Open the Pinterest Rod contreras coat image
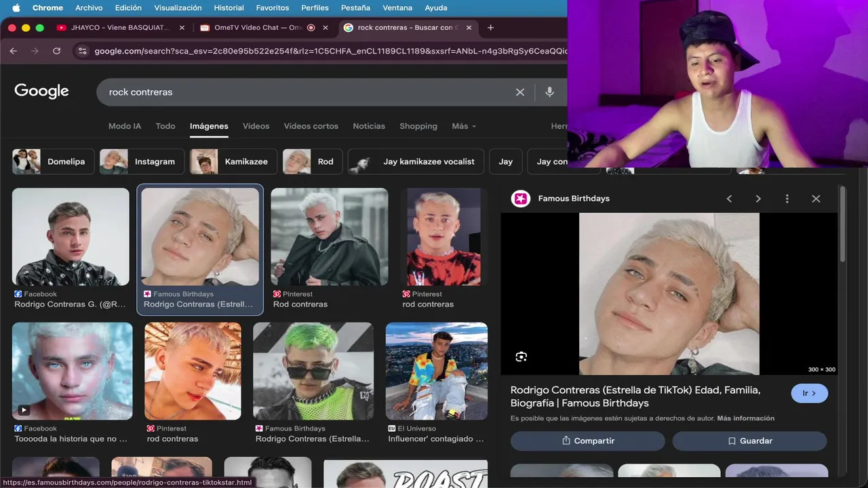This screenshot has width=868, height=488. tap(330, 237)
